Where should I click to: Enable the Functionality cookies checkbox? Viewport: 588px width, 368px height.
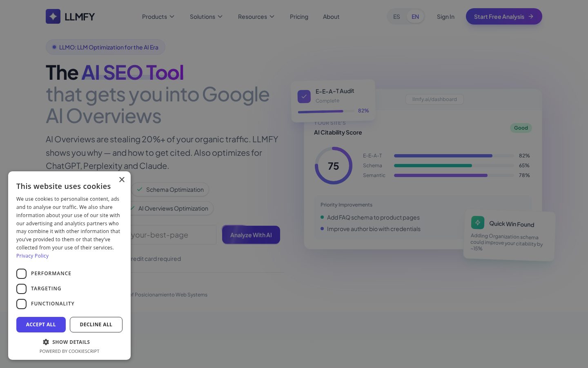[x=22, y=304]
